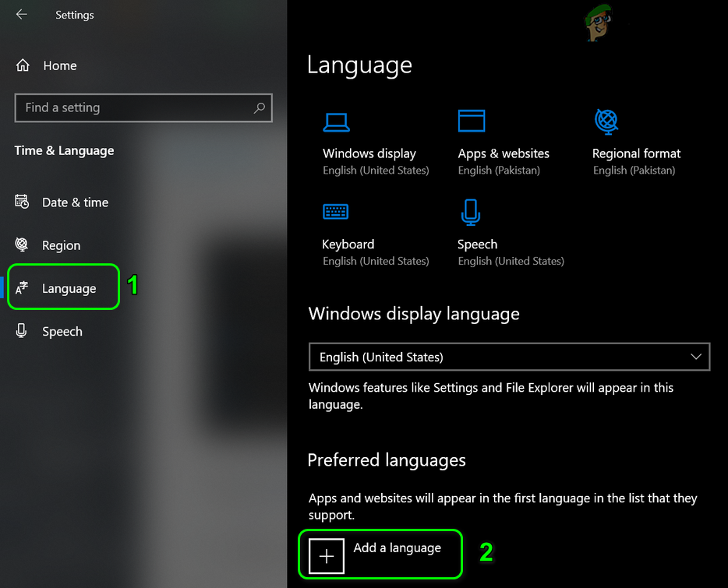Image resolution: width=728 pixels, height=588 pixels.
Task: Click the back arrow in Settings
Action: click(x=21, y=14)
